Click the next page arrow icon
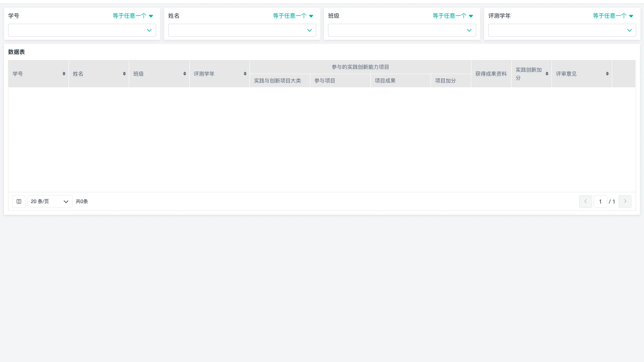This screenshot has height=362, width=644. [625, 202]
